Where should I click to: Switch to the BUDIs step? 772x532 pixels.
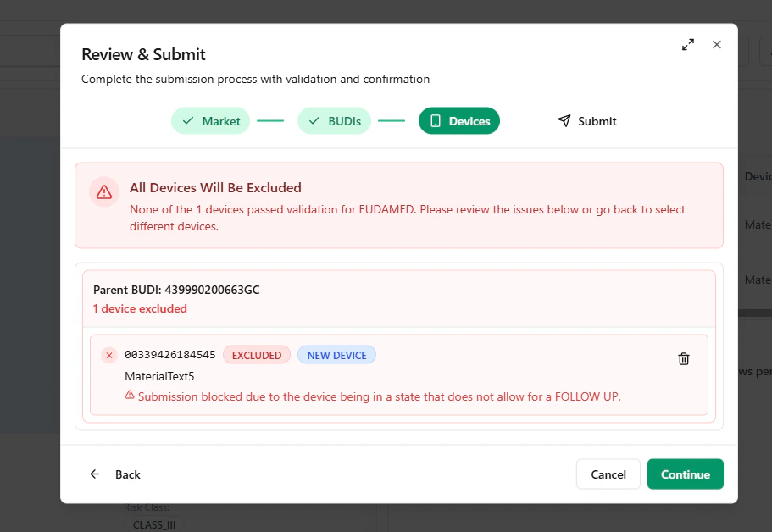coord(334,121)
